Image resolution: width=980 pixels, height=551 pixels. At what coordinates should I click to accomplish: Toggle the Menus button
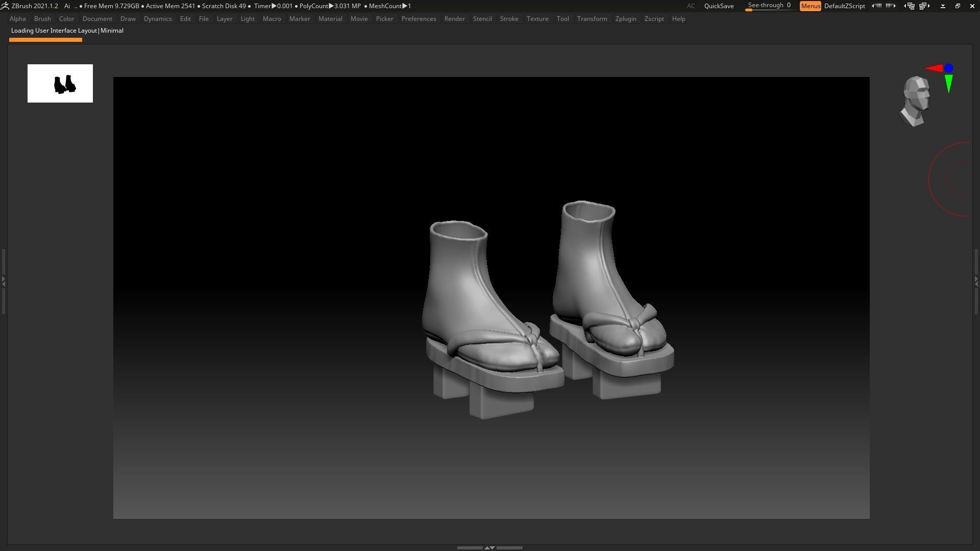[811, 6]
